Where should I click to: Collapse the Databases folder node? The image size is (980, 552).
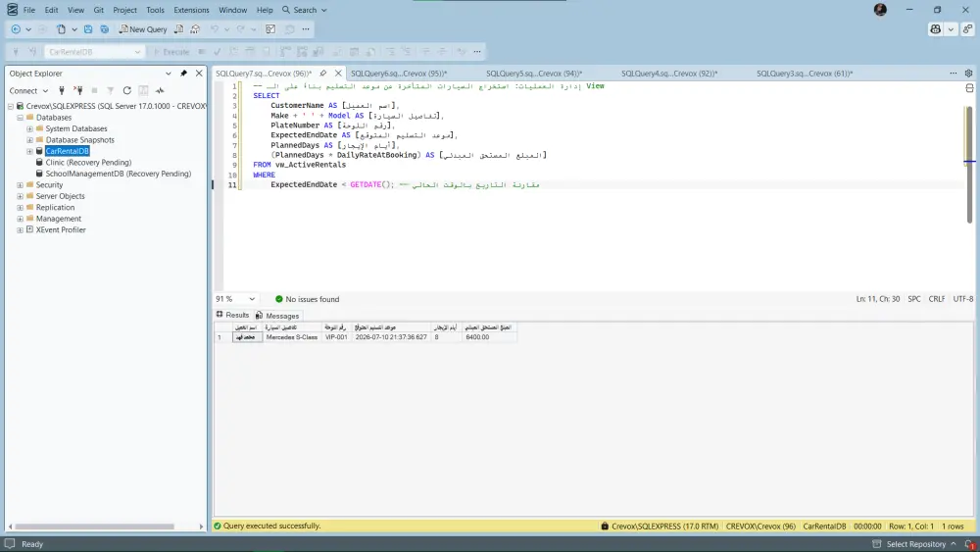point(20,118)
